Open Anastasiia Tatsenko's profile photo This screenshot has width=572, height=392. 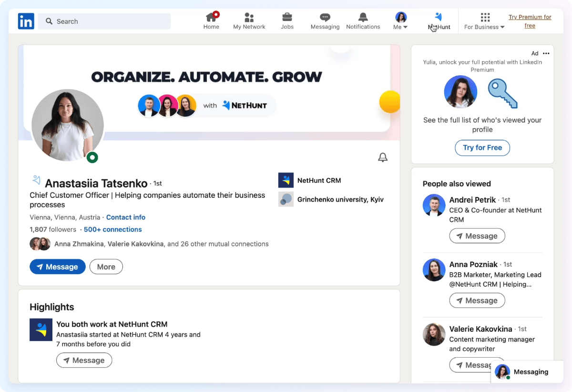click(x=68, y=125)
